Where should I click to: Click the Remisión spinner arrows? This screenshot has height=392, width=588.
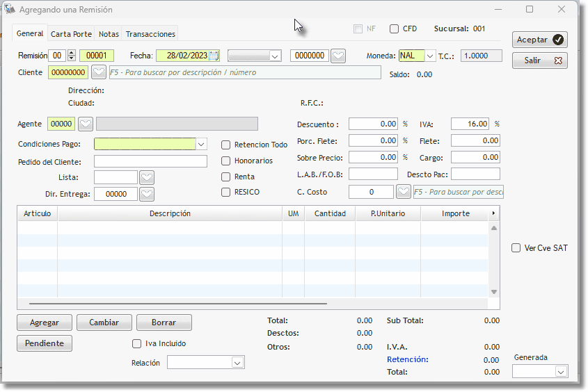point(72,56)
